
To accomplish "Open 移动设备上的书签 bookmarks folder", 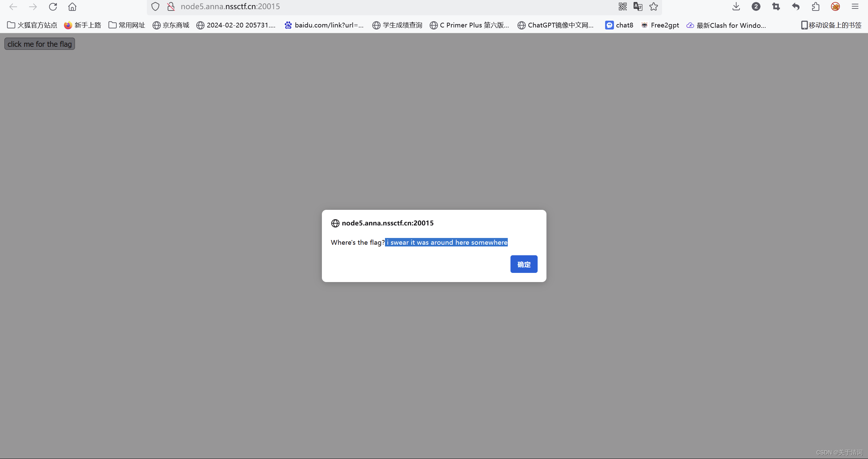I will pos(831,25).
